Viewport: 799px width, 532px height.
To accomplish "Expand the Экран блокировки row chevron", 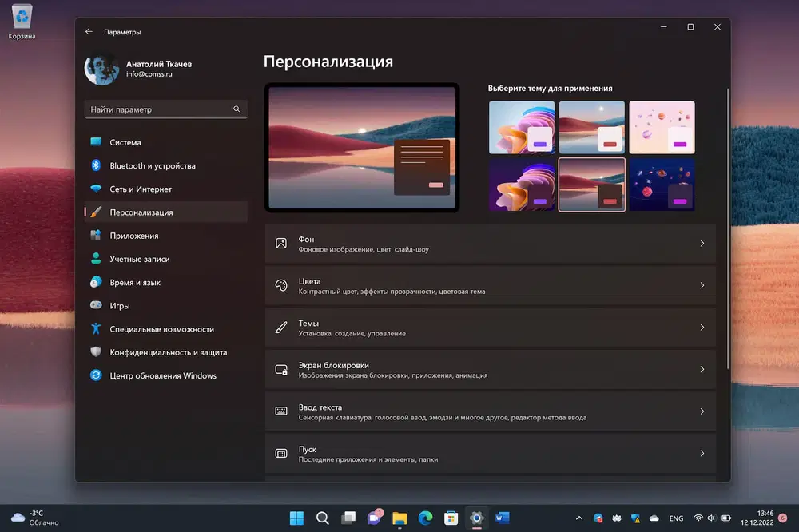I will point(702,370).
